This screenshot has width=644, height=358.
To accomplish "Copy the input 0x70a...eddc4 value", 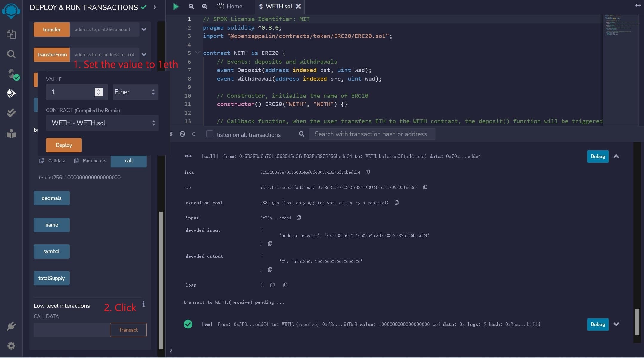I will [299, 218].
